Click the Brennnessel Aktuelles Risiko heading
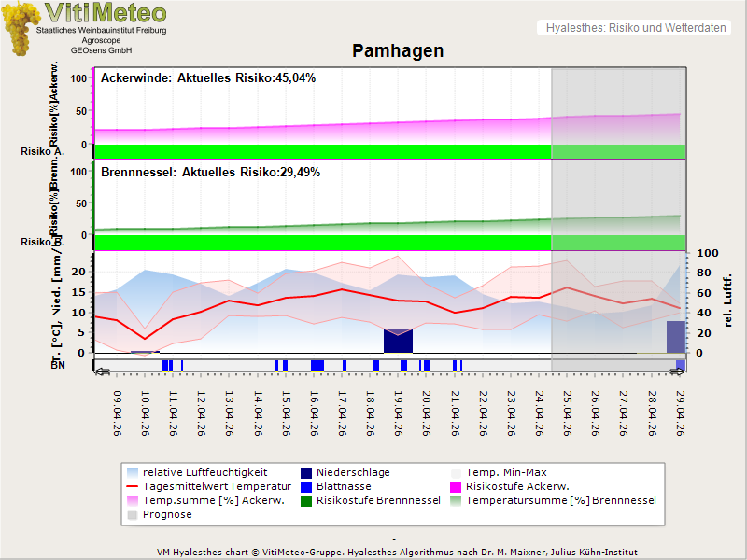The image size is (747, 560). [x=208, y=173]
